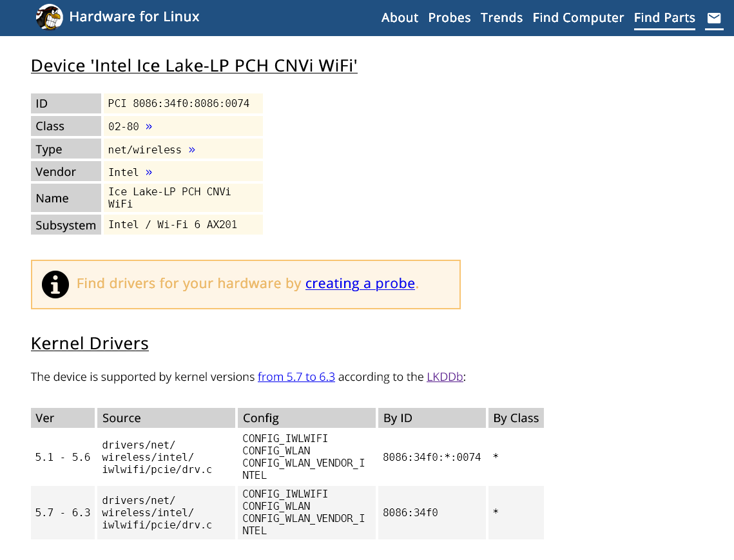This screenshot has width=734, height=560.
Task: Open the mail envelope icon
Action: click(x=714, y=18)
